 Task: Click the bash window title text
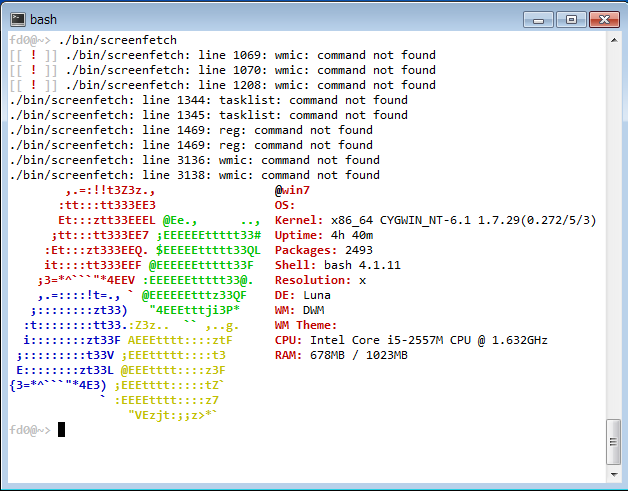click(43, 20)
